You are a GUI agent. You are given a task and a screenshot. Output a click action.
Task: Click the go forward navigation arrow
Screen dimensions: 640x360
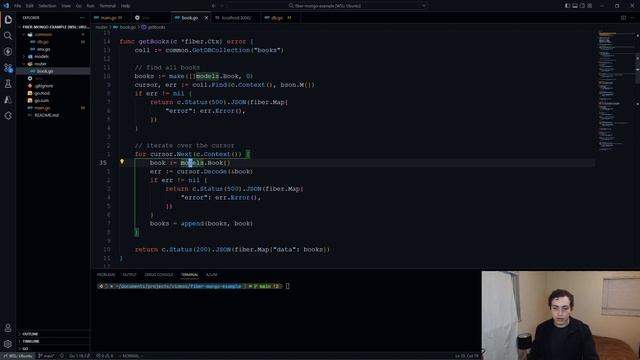222,6
